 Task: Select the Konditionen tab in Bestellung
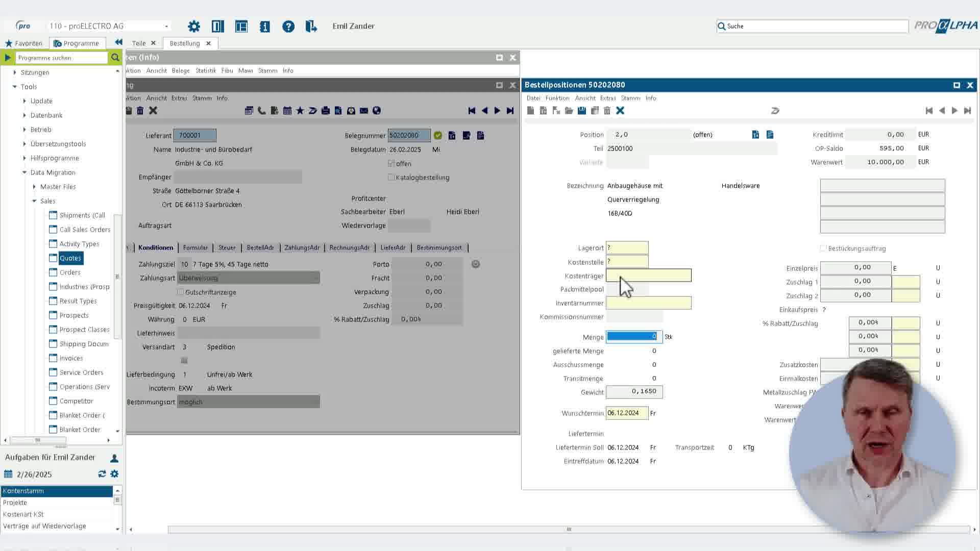pyautogui.click(x=156, y=247)
